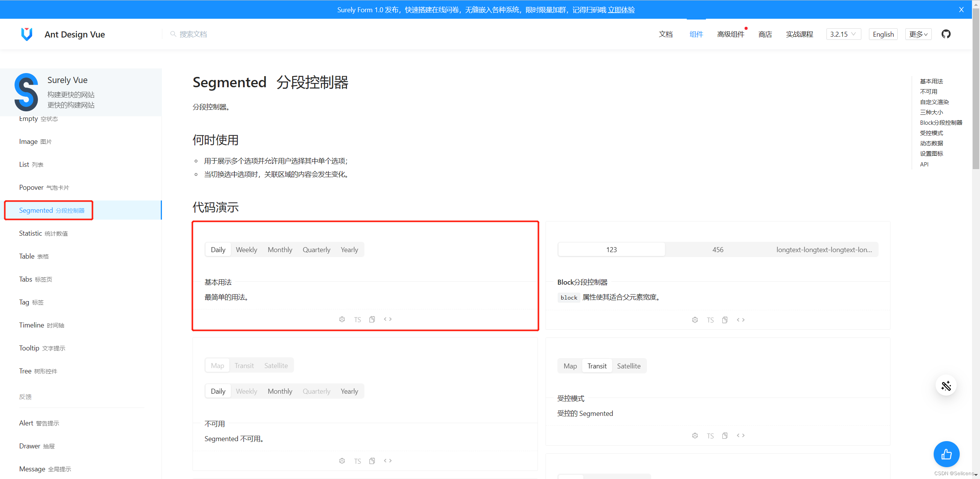Open the 组件 navigation tab
The height and width of the screenshot is (479, 980).
(696, 34)
